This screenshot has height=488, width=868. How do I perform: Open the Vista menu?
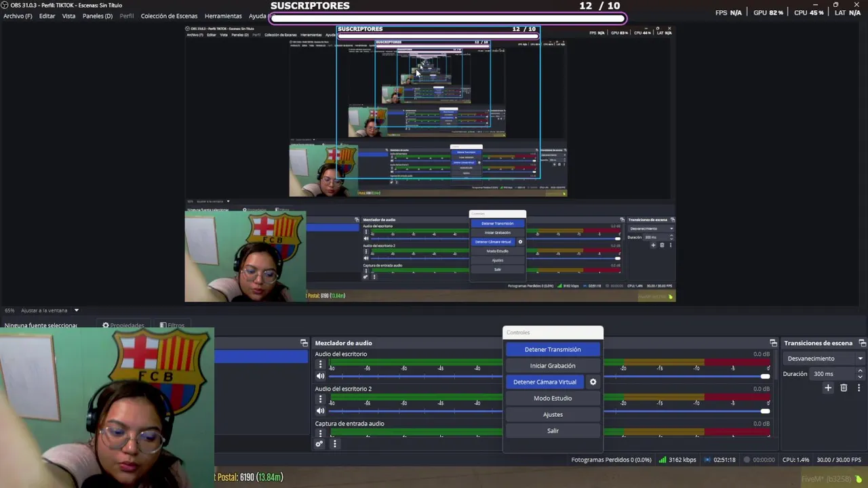pos(69,16)
